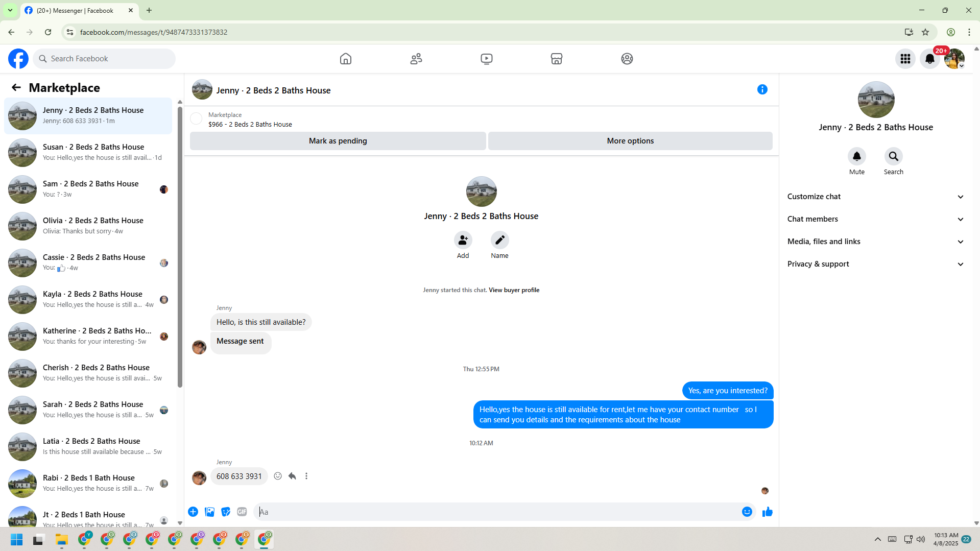This screenshot has width=980, height=551.
Task: Open a new browser tab
Action: (x=149, y=10)
